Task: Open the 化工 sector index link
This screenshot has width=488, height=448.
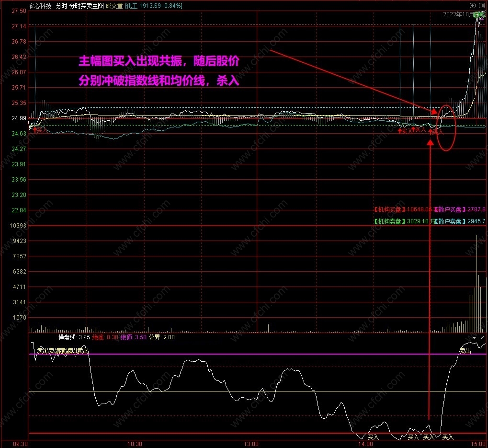Action: [154, 6]
